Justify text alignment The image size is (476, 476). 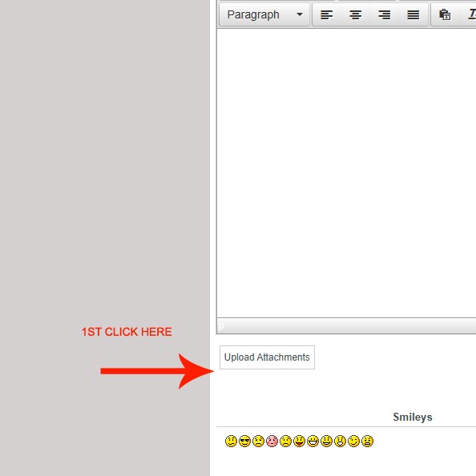(x=413, y=14)
